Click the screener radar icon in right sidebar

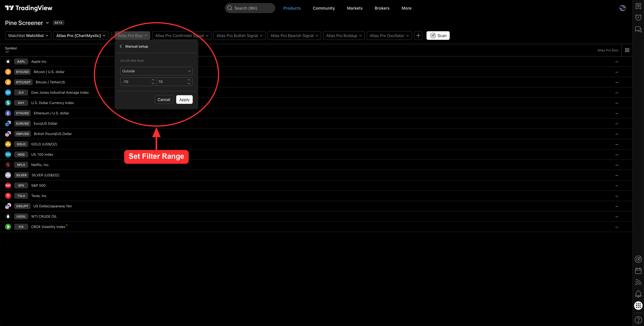coord(638,259)
